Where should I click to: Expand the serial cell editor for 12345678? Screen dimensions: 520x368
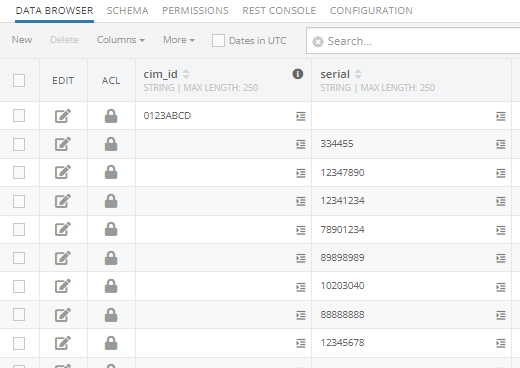coord(501,343)
